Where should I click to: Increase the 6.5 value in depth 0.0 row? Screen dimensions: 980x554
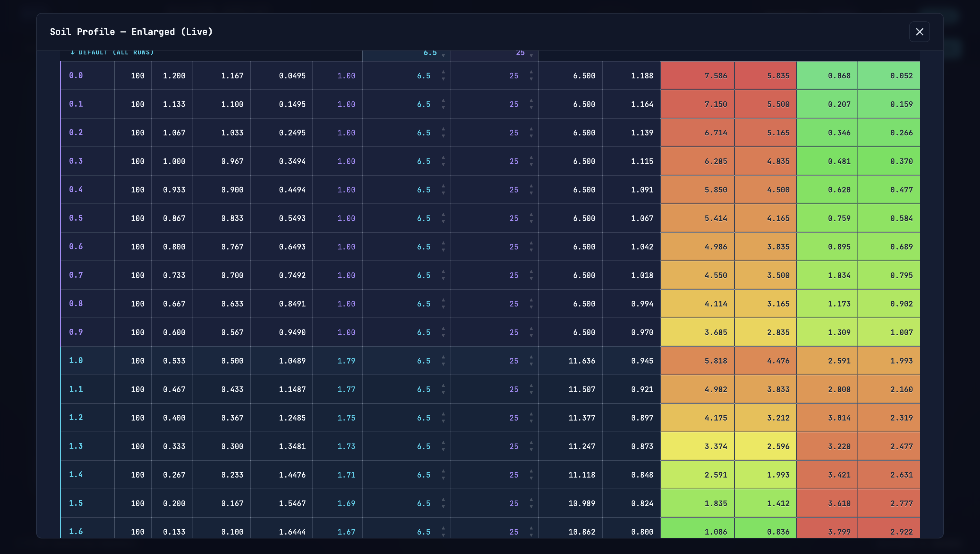tap(443, 72)
